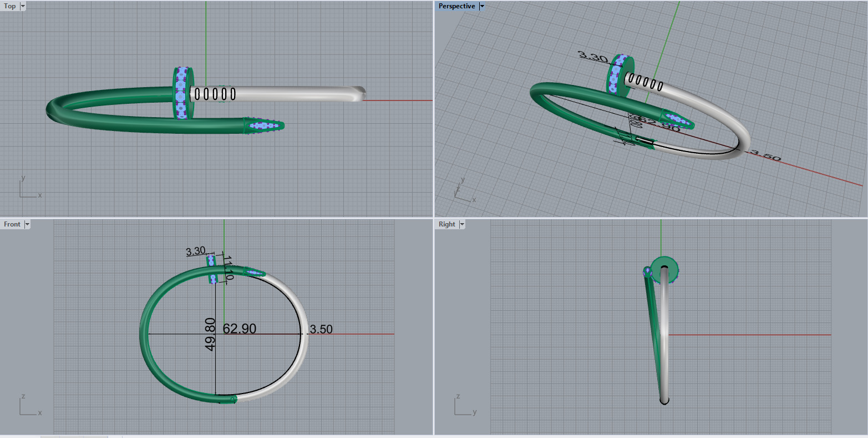
Task: Open the Front viewport dropdown arrow
Action: [x=27, y=224]
